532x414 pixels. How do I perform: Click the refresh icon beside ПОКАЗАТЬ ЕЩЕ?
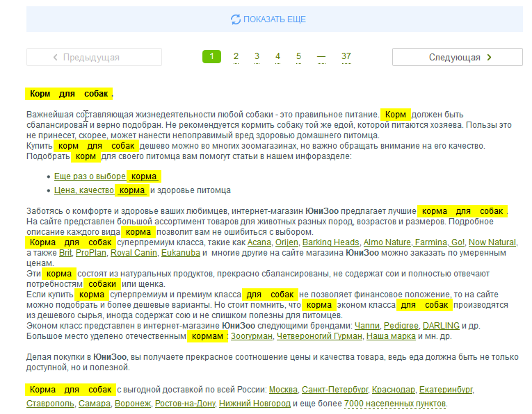click(x=236, y=19)
